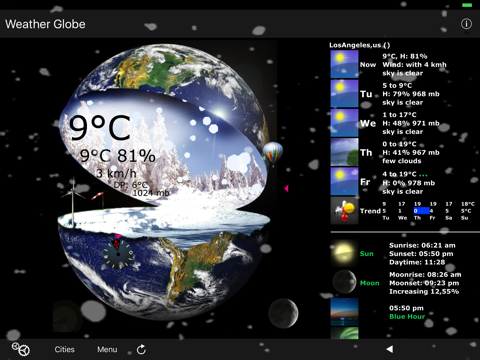480x360 pixels.
Task: Open the info button in the title bar
Action: click(x=466, y=24)
